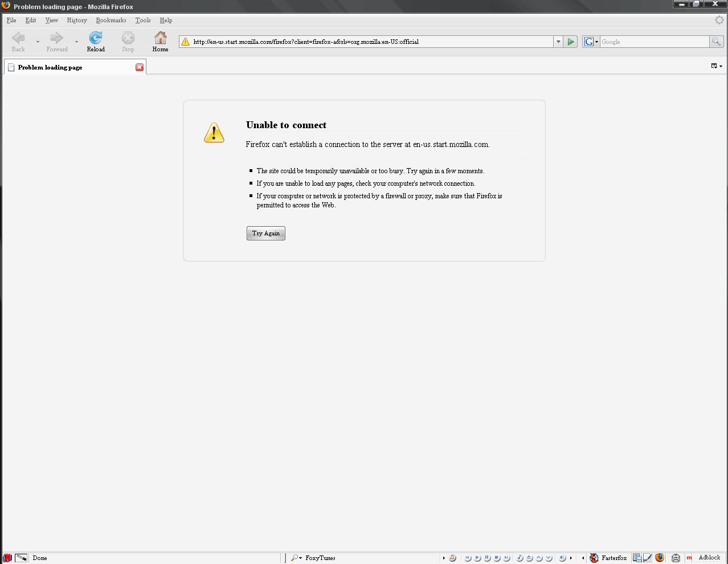Close the Problem loading page tab
This screenshot has height=564, width=728.
pyautogui.click(x=140, y=67)
